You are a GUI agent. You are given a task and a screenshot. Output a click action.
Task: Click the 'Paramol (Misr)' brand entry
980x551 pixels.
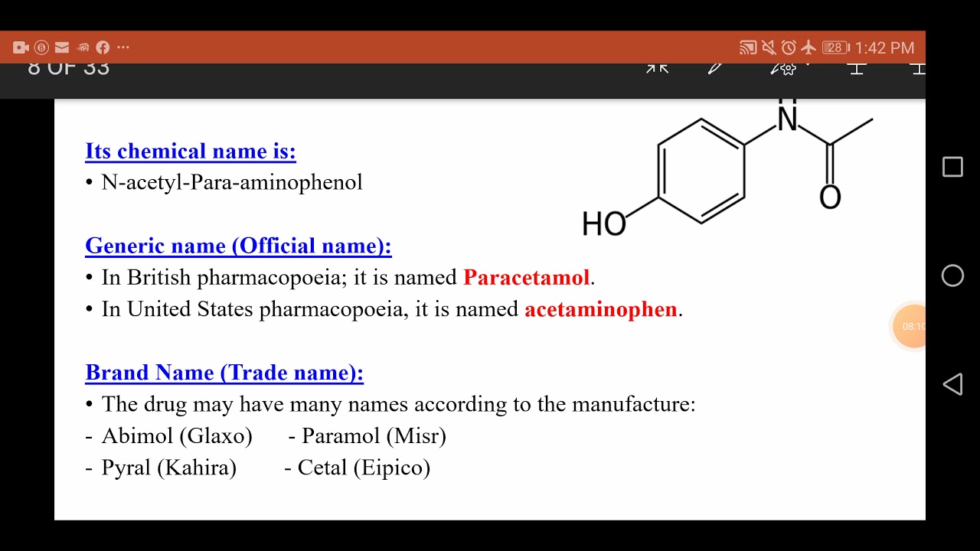(374, 436)
